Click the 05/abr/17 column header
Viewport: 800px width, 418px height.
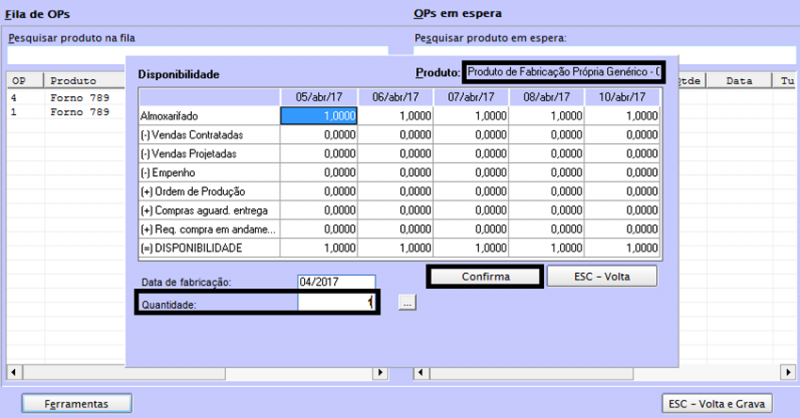[319, 97]
